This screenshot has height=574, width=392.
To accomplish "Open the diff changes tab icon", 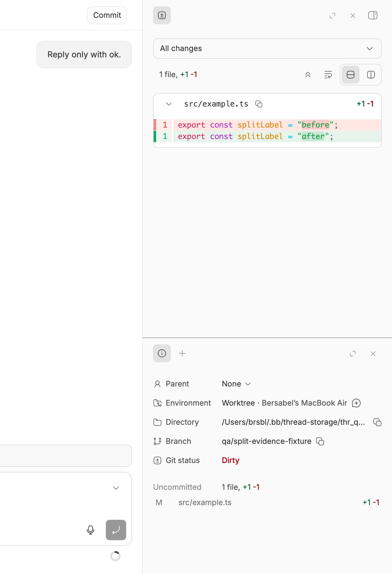I will click(162, 15).
